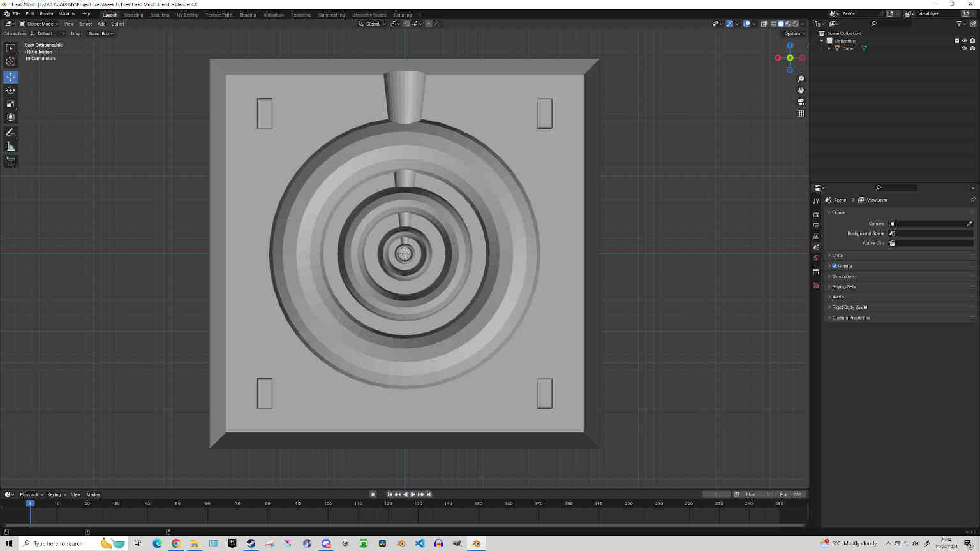Expand the Units panel
Viewport: 980px width, 551px height.
pos(900,255)
